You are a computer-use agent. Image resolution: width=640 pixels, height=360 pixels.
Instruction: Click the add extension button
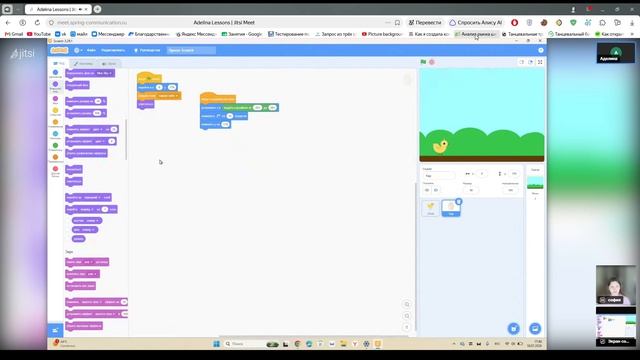coord(56,330)
